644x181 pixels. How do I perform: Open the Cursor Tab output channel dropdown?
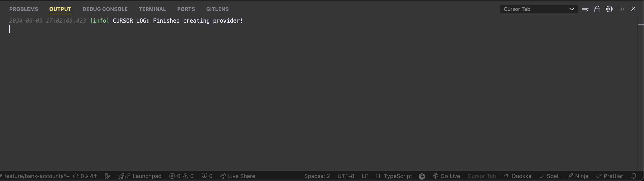[539, 9]
